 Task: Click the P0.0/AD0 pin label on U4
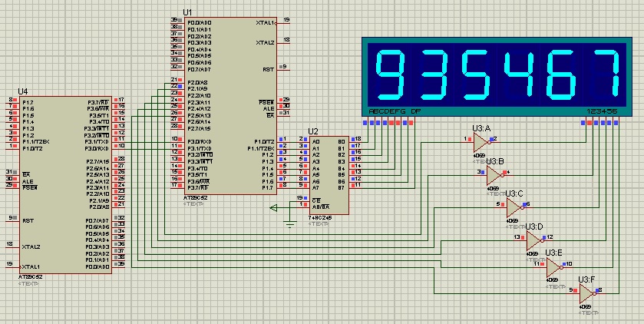coord(97,266)
